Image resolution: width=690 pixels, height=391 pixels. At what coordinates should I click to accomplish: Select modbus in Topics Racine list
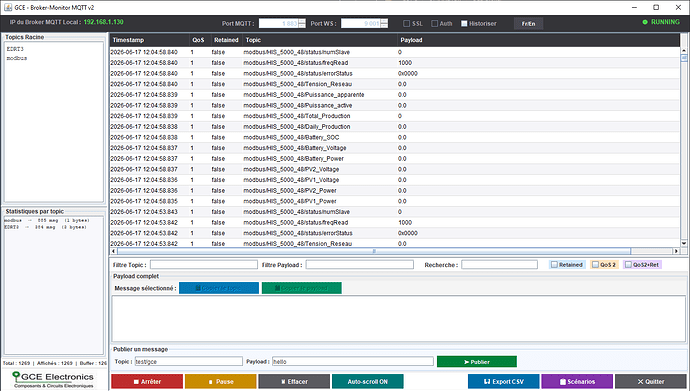coord(17,58)
